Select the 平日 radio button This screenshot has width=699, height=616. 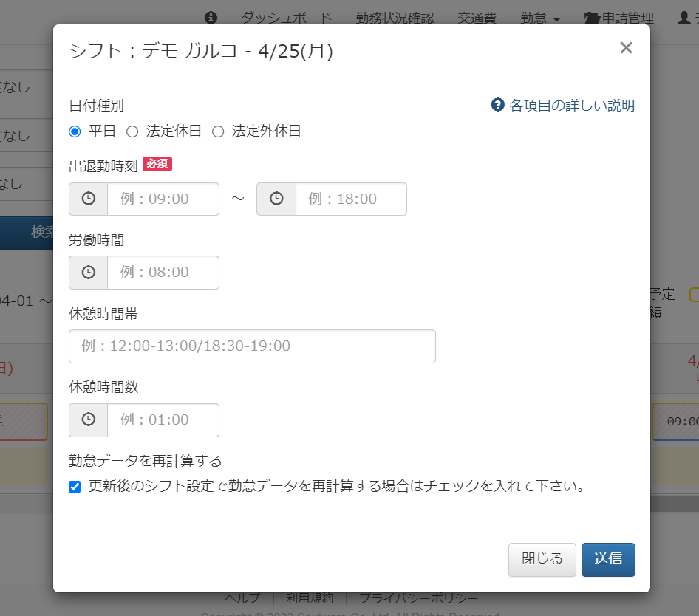click(75, 131)
